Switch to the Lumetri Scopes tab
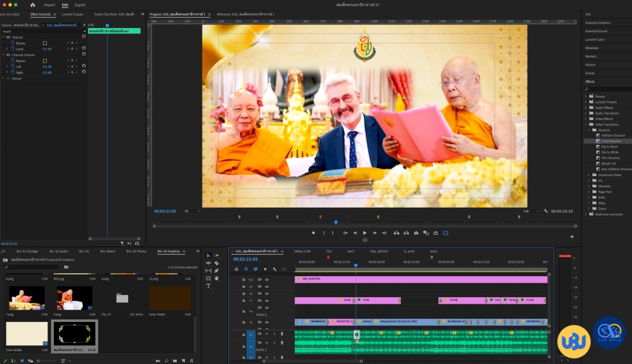This screenshot has height=364, width=632. click(73, 14)
